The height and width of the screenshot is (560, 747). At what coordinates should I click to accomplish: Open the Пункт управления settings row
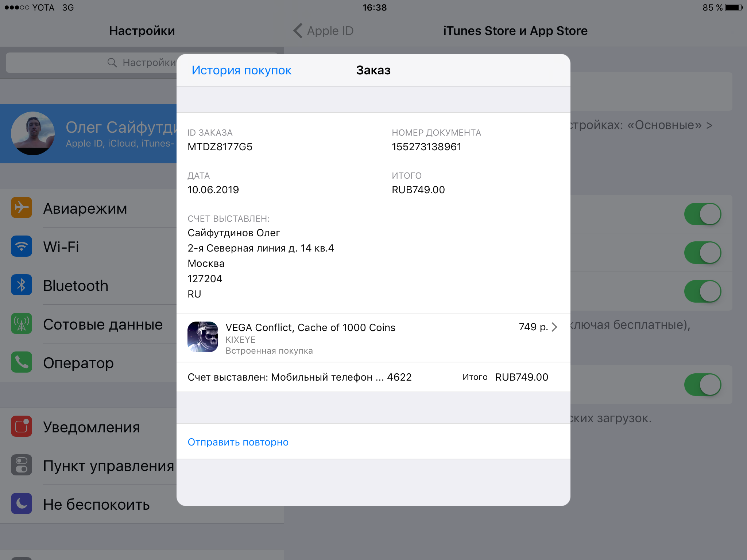pyautogui.click(x=88, y=466)
